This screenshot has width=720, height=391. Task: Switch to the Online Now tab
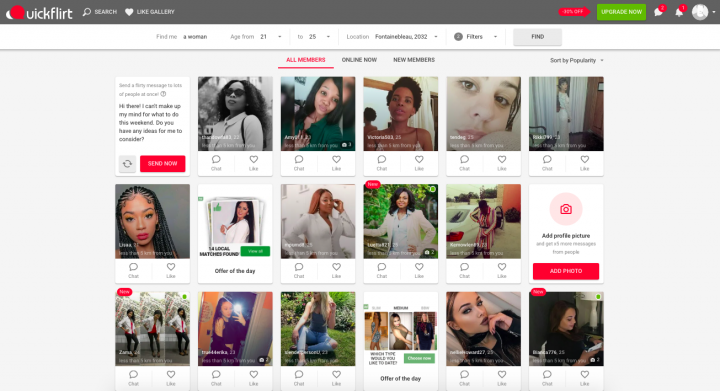click(x=359, y=60)
